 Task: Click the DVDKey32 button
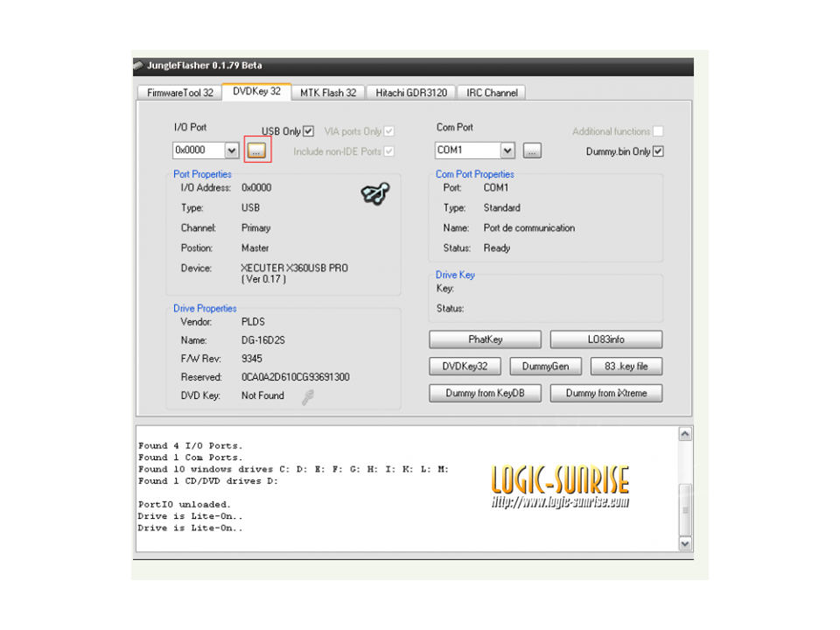coord(465,367)
